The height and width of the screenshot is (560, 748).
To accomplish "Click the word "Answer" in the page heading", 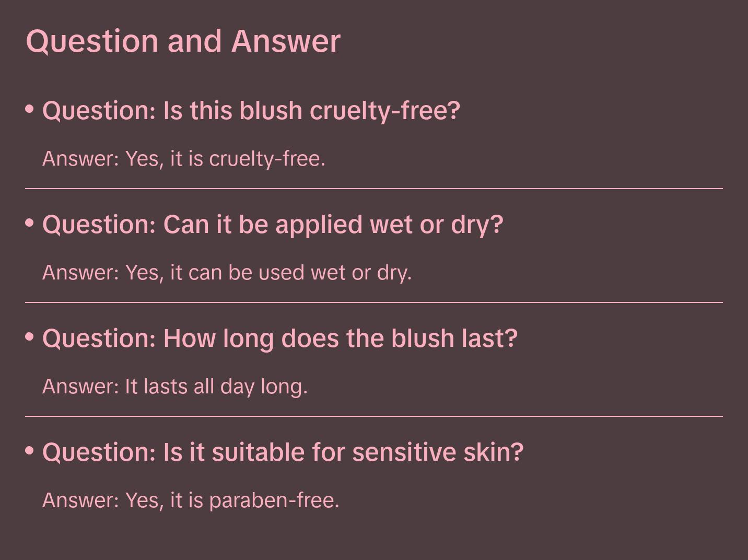I will [286, 41].
